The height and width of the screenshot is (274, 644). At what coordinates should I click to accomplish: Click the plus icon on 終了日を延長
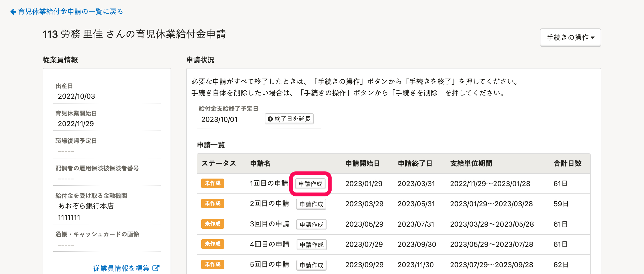270,119
